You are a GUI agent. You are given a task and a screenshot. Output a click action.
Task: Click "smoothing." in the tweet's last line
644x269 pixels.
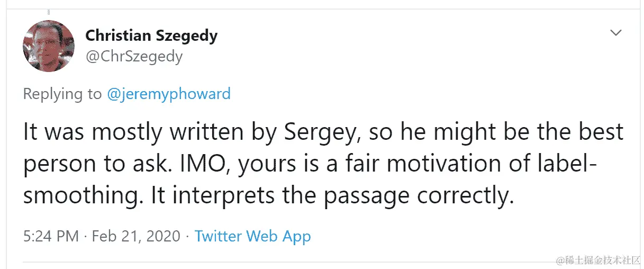click(84, 196)
